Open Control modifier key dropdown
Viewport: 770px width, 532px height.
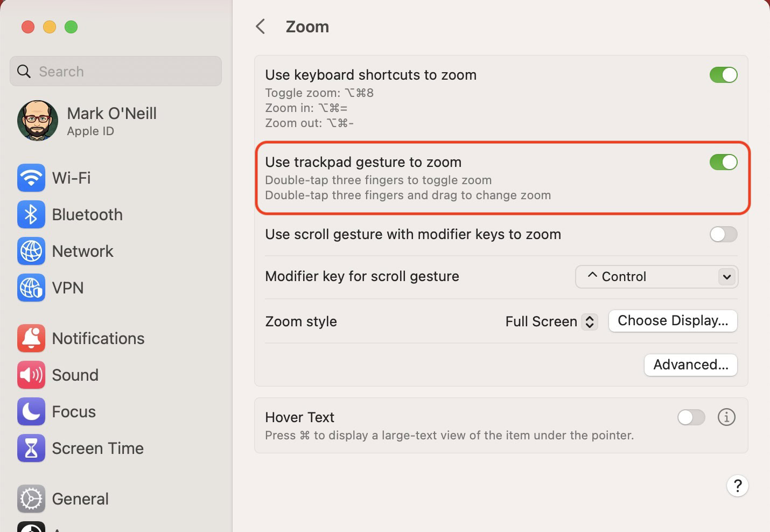pyautogui.click(x=656, y=277)
